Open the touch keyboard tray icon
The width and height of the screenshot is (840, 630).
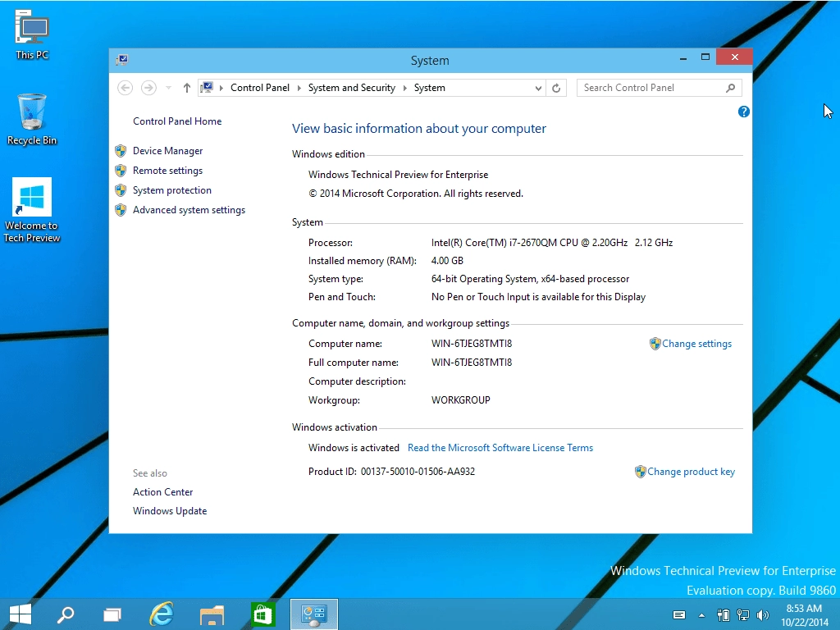click(678, 615)
